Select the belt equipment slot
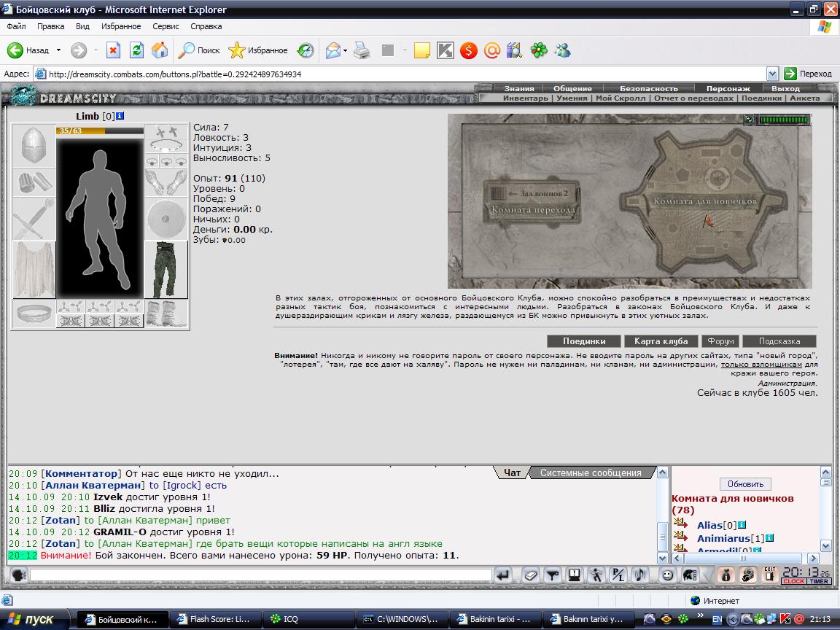Image resolution: width=840 pixels, height=630 pixels. pos(34,314)
